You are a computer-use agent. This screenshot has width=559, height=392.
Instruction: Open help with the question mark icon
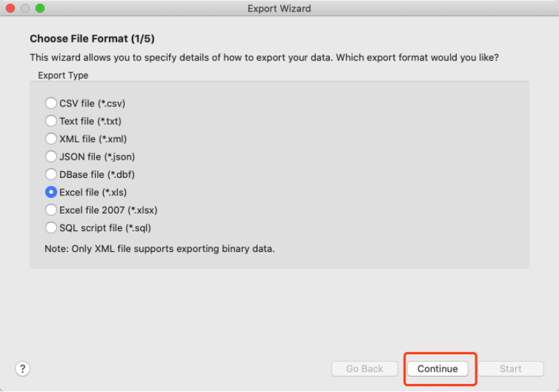point(23,368)
